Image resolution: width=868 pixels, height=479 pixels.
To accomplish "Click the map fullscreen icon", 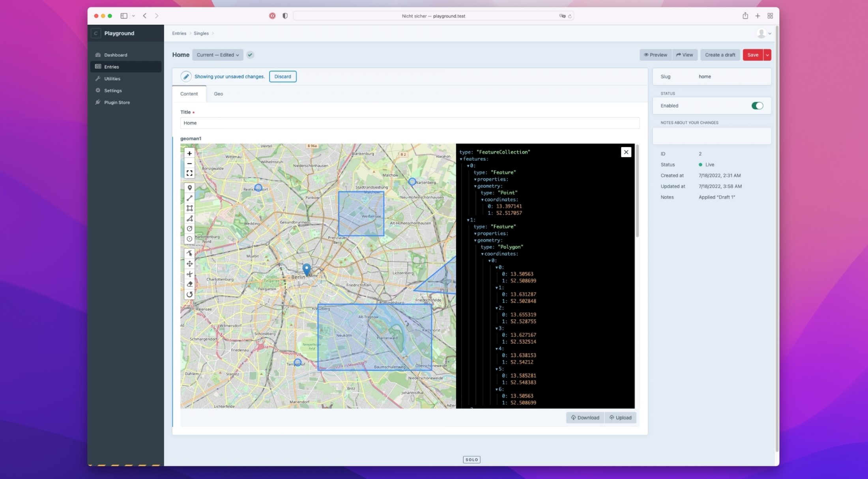I will coord(189,173).
